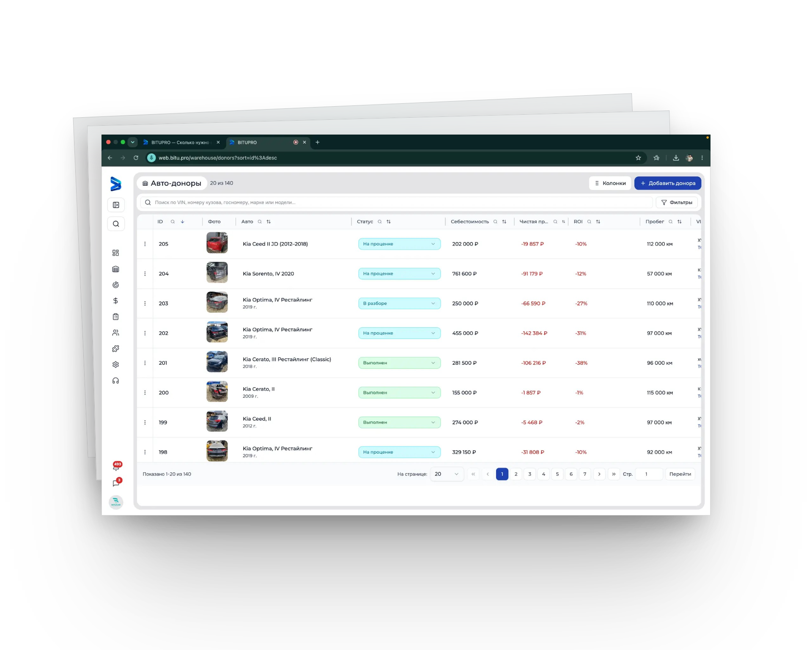Open the user profile avatar at the sidebar bottom
Viewport: 812px width, 650px height.
click(x=116, y=502)
